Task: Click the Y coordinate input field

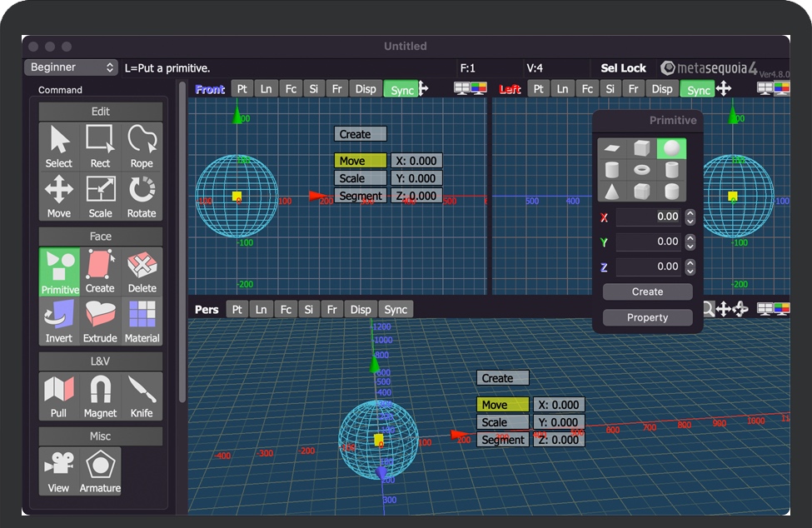Action: click(x=649, y=242)
